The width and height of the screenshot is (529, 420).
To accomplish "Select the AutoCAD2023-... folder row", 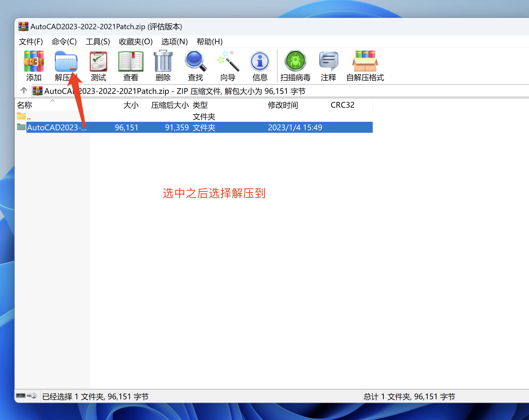I will [x=194, y=127].
